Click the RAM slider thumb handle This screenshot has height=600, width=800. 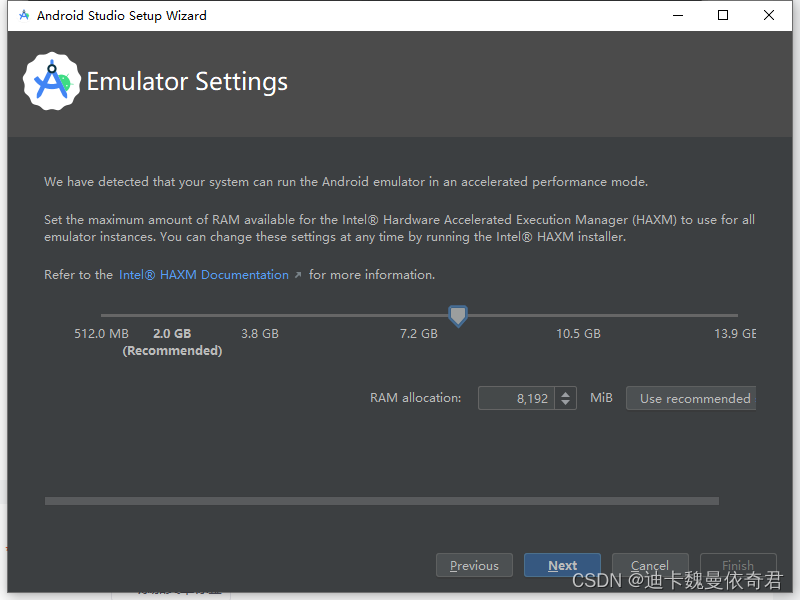[458, 316]
